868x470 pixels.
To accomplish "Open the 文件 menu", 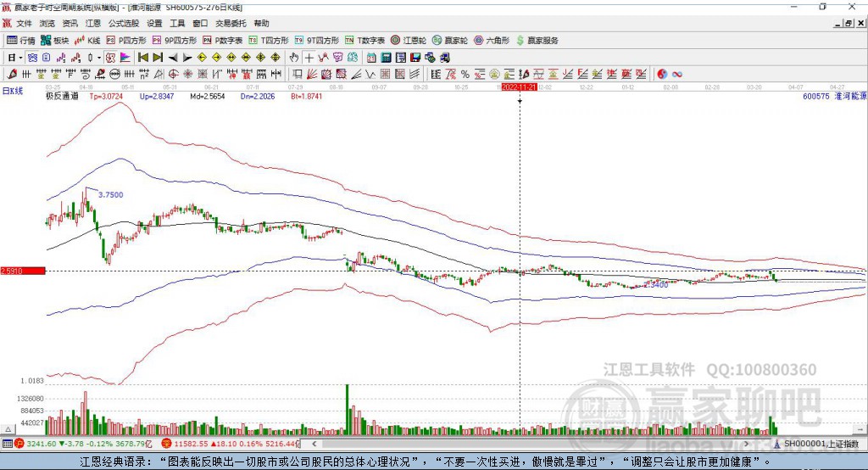I will 24,23.
